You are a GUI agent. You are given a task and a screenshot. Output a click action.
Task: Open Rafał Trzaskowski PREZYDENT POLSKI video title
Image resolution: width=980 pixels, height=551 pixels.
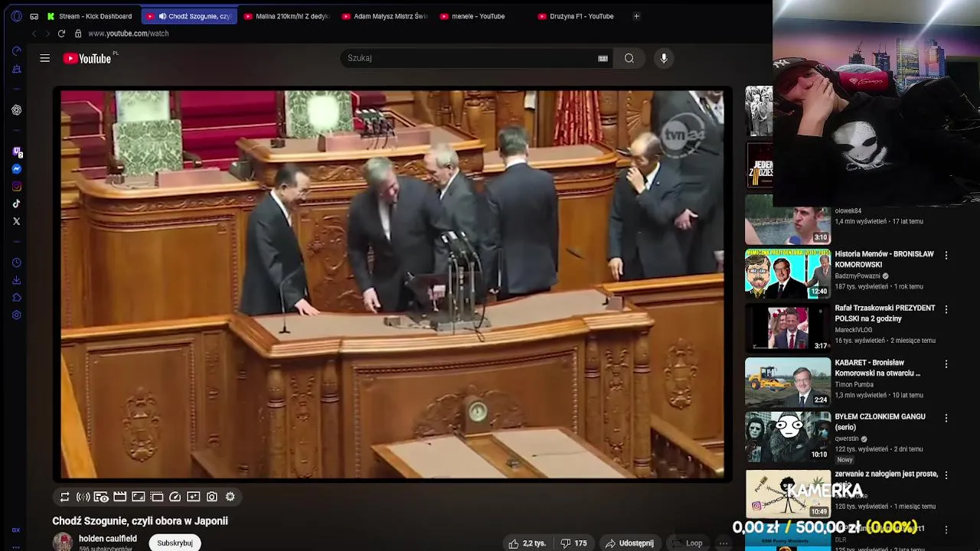(x=885, y=313)
